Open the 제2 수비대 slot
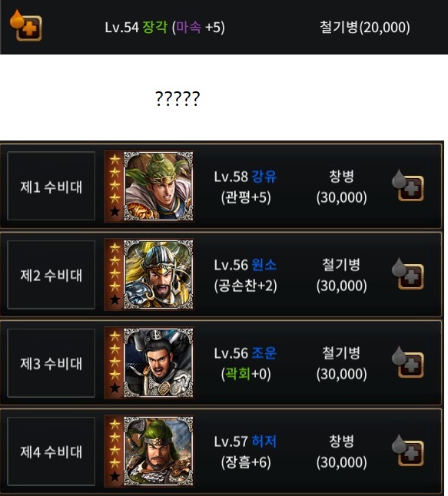The height and width of the screenshot is (496, 448). [51, 275]
